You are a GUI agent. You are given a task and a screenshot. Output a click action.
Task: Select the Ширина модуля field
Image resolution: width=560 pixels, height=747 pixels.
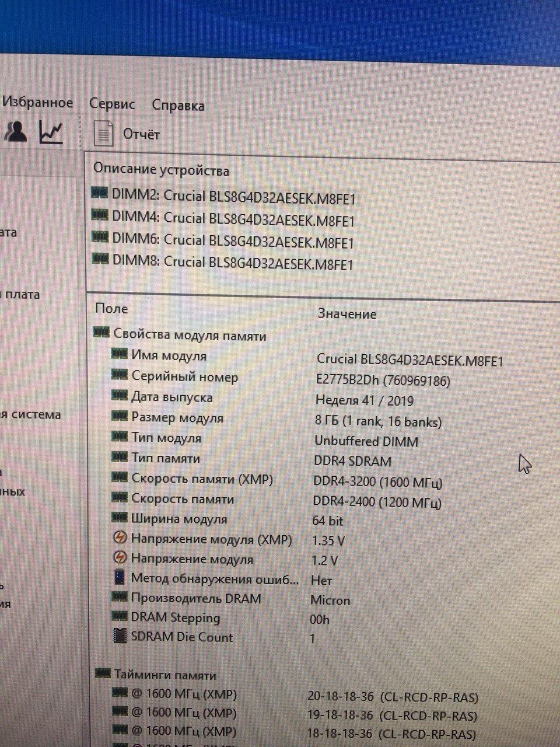coord(178,519)
